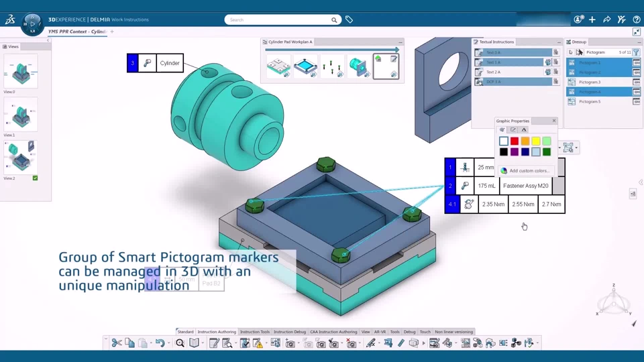Pick the yellow color swatch
The width and height of the screenshot is (644, 362).
click(x=535, y=141)
